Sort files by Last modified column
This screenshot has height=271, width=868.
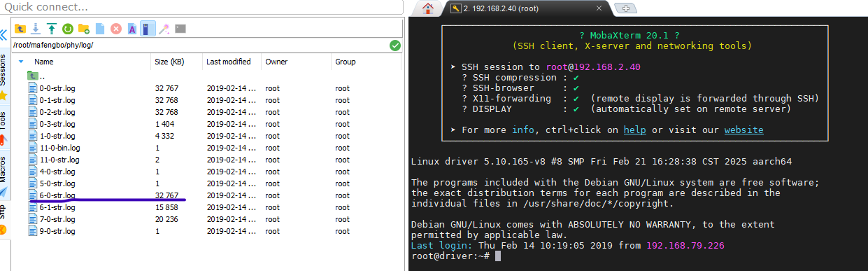click(x=229, y=62)
